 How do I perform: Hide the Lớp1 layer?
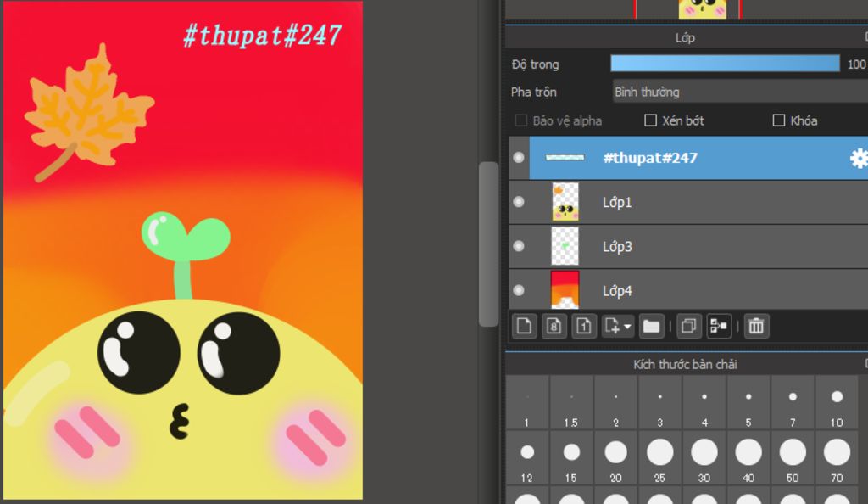[519, 202]
